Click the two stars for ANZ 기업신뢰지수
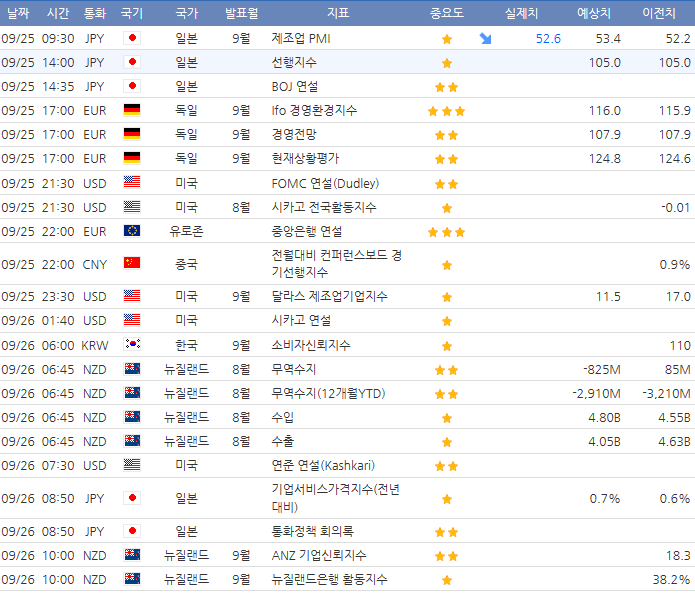 point(446,556)
